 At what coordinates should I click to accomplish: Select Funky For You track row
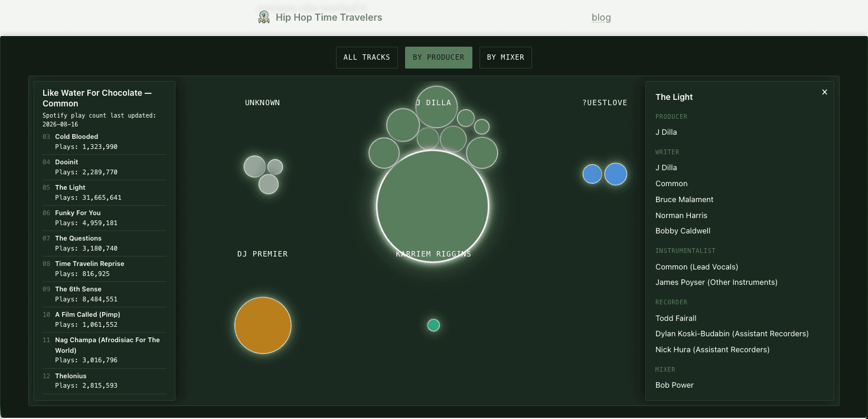105,218
